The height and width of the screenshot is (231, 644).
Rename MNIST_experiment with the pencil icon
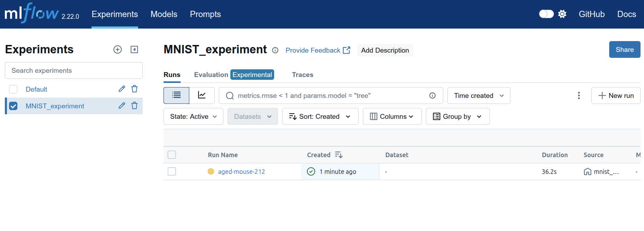tap(122, 106)
